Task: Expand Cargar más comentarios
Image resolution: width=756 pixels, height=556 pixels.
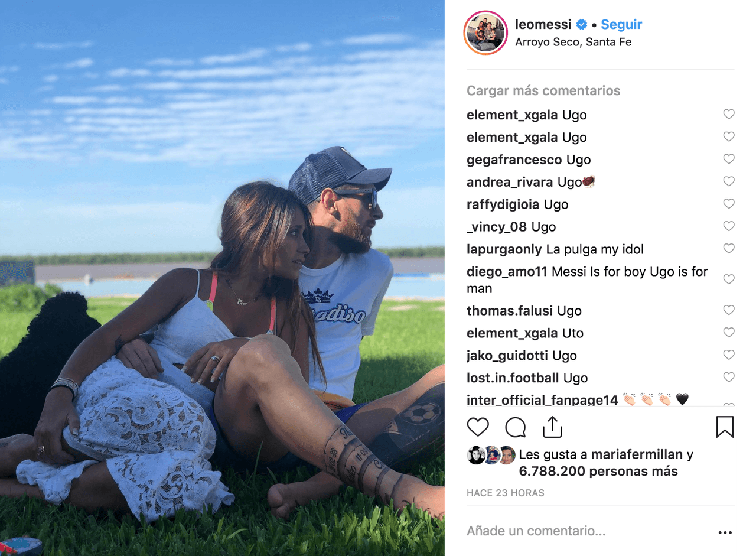Action: (x=543, y=91)
